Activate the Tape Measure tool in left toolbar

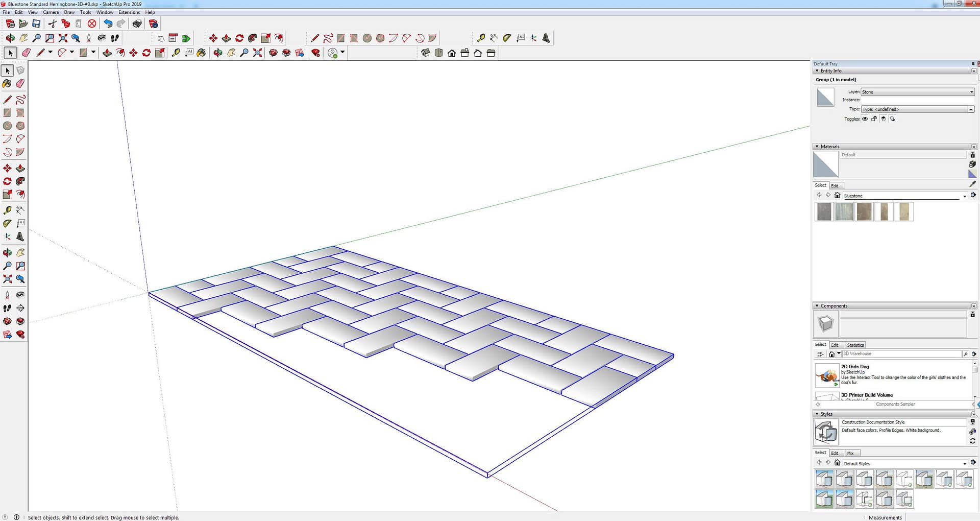pos(7,210)
